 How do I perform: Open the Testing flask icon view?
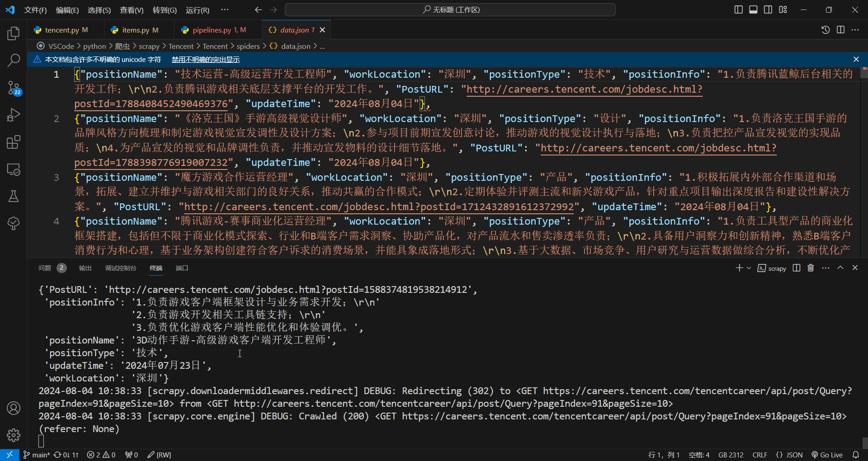(x=14, y=196)
